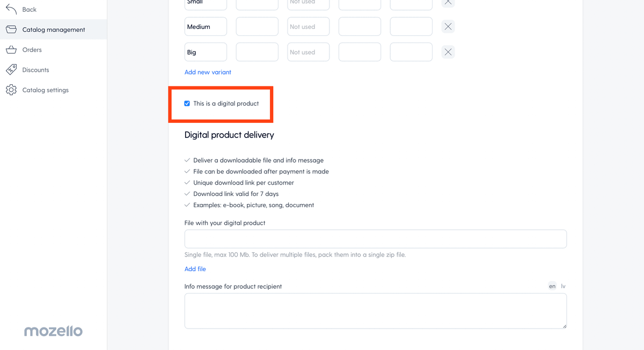Click the Back arrow icon

(11, 9)
